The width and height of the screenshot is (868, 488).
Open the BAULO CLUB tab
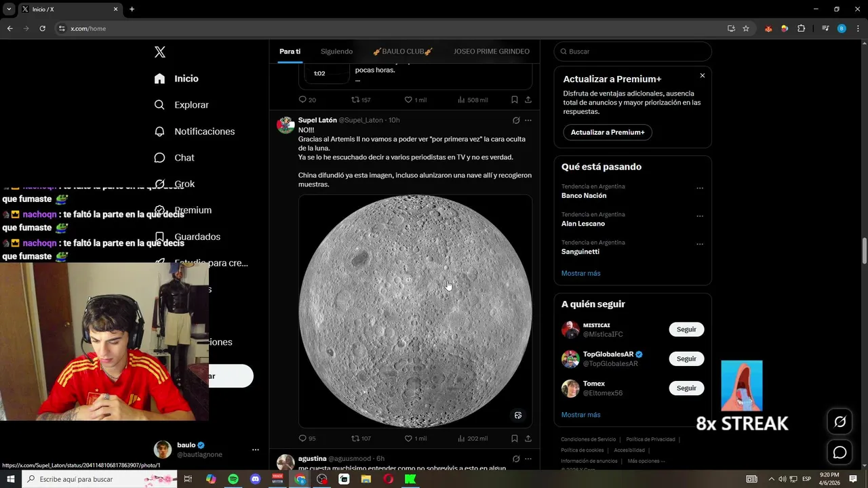click(403, 52)
